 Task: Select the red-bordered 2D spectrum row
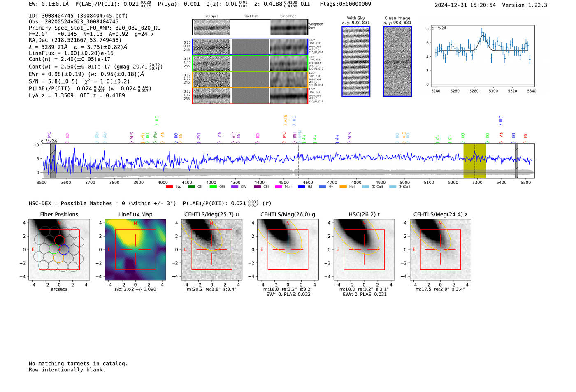pos(250,96)
